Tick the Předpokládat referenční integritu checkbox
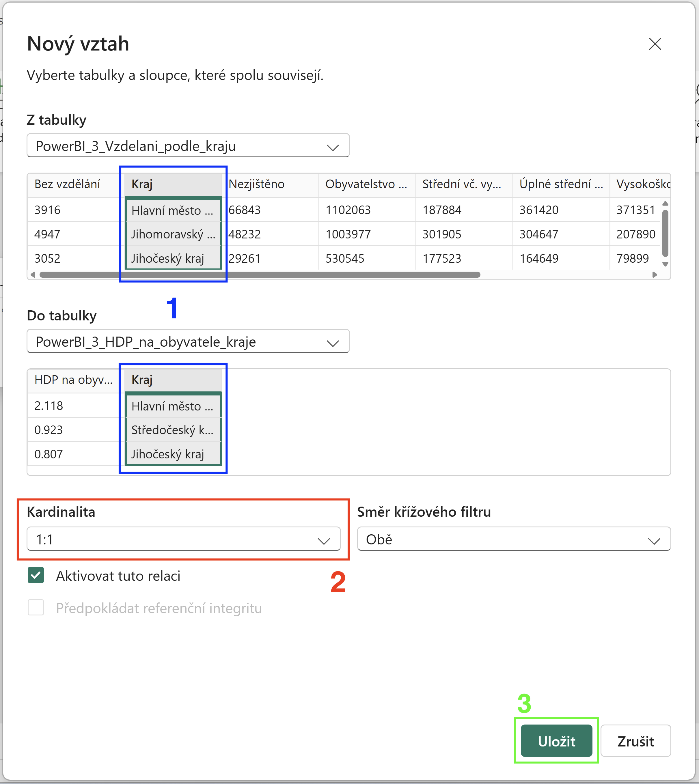 (x=36, y=608)
